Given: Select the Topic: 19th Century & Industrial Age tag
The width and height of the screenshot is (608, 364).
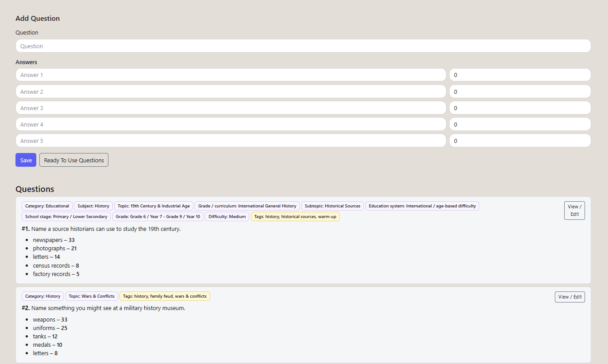Looking at the screenshot, I should tap(154, 206).
